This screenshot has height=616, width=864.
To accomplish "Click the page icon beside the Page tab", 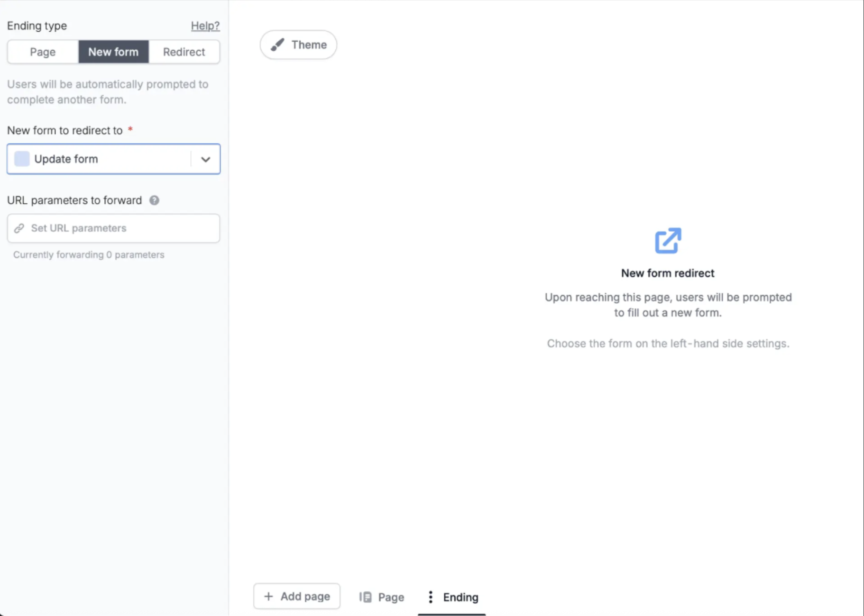I will [x=365, y=597].
